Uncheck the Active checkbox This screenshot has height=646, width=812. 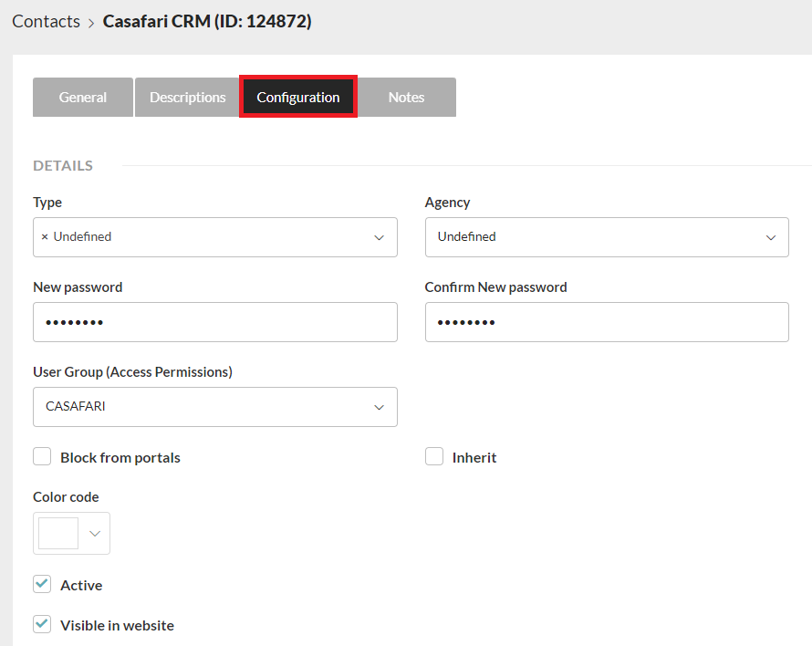pos(42,584)
